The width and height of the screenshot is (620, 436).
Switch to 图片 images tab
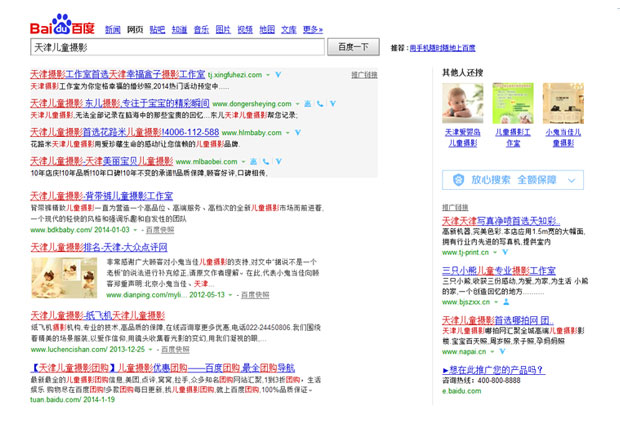click(x=223, y=29)
